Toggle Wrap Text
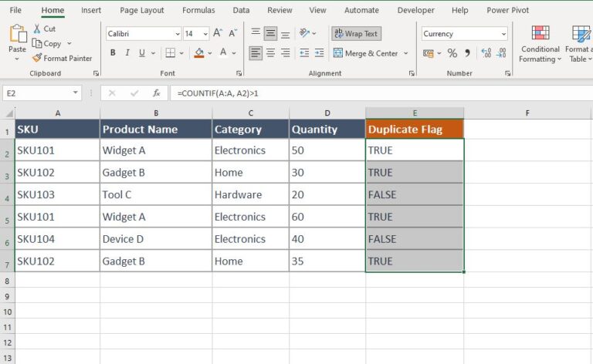 click(357, 34)
